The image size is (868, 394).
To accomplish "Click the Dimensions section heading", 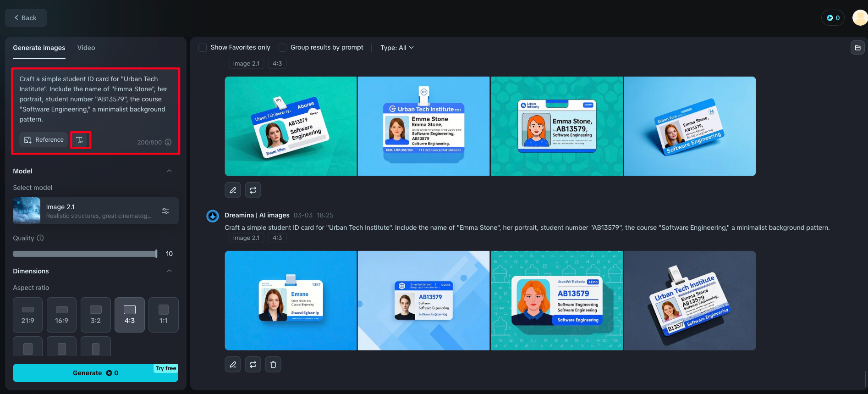I will pos(31,271).
